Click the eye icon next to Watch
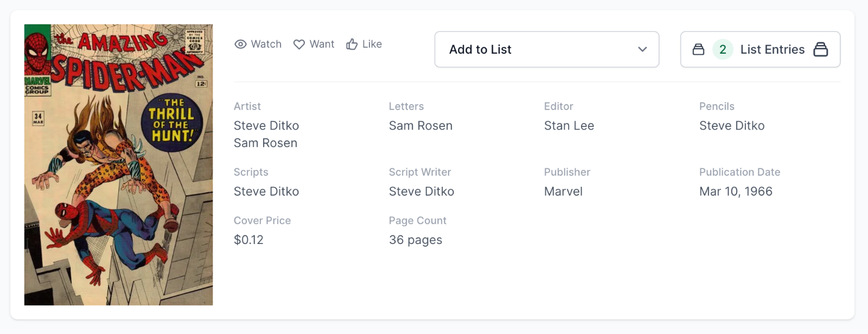This screenshot has width=868, height=334. coord(240,44)
